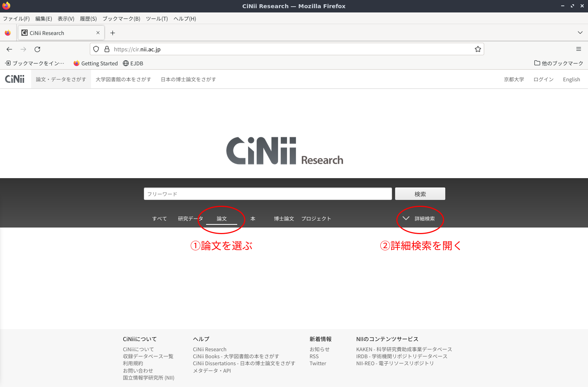This screenshot has height=387, width=588.
Task: Expand the 詳細検索 advanced search panel
Action: tap(419, 219)
